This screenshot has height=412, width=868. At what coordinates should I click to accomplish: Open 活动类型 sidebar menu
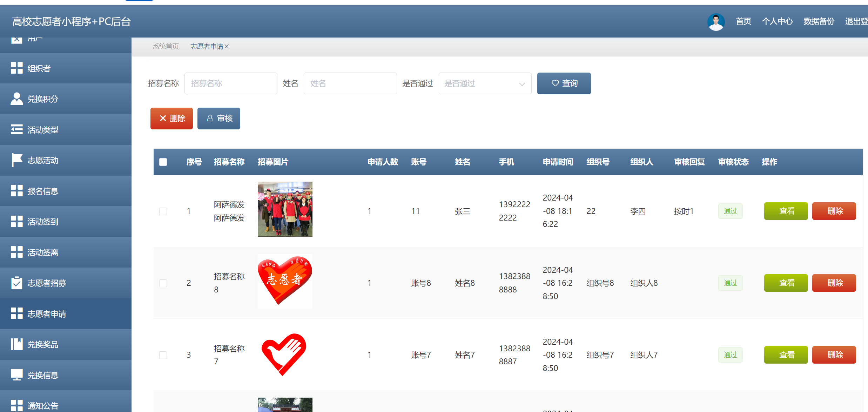click(x=66, y=129)
